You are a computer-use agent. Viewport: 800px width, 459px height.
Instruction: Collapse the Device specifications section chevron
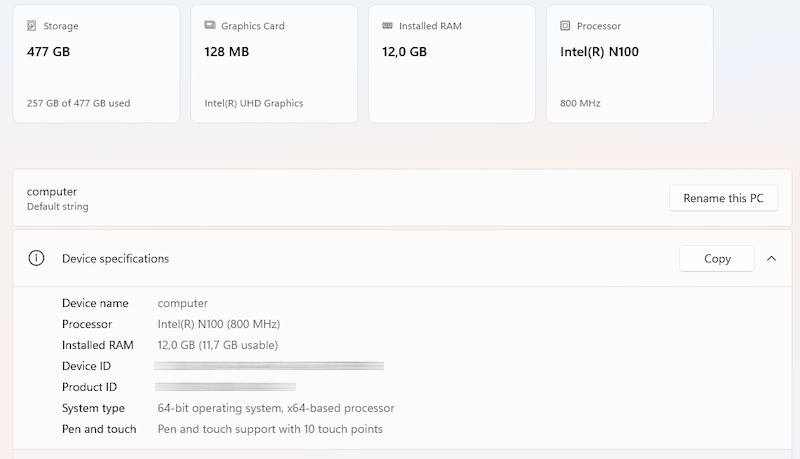[771, 258]
